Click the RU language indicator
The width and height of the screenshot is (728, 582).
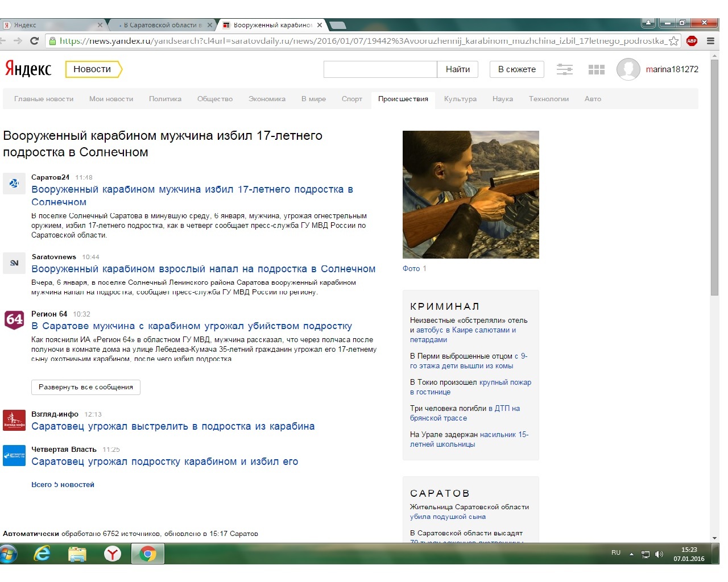pos(616,552)
